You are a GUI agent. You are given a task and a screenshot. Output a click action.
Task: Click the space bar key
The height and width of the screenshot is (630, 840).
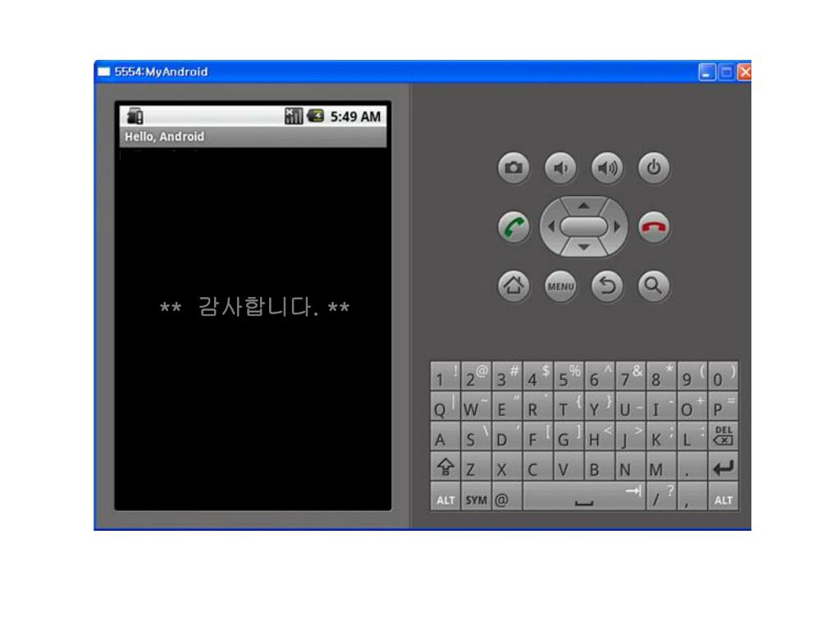click(584, 496)
